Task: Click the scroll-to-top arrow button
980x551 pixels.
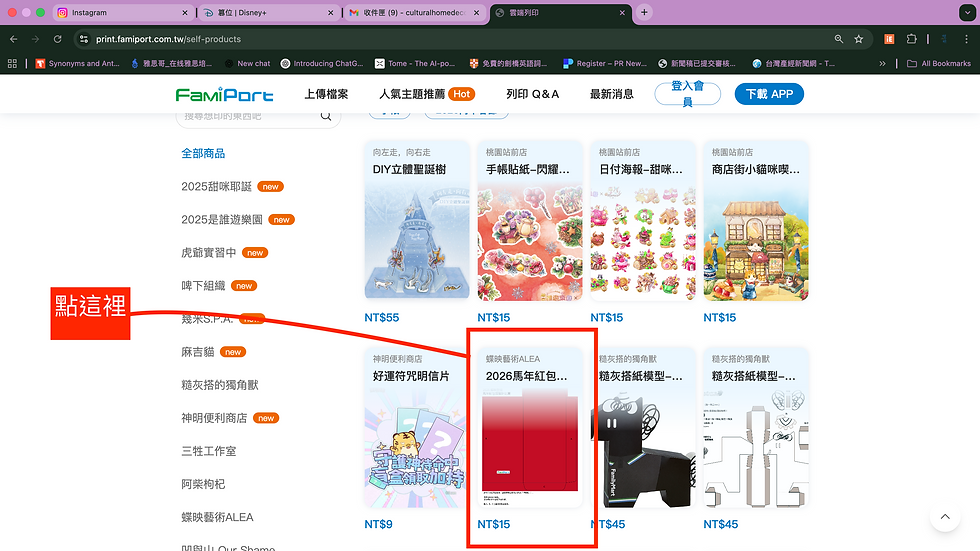Action: tap(945, 517)
